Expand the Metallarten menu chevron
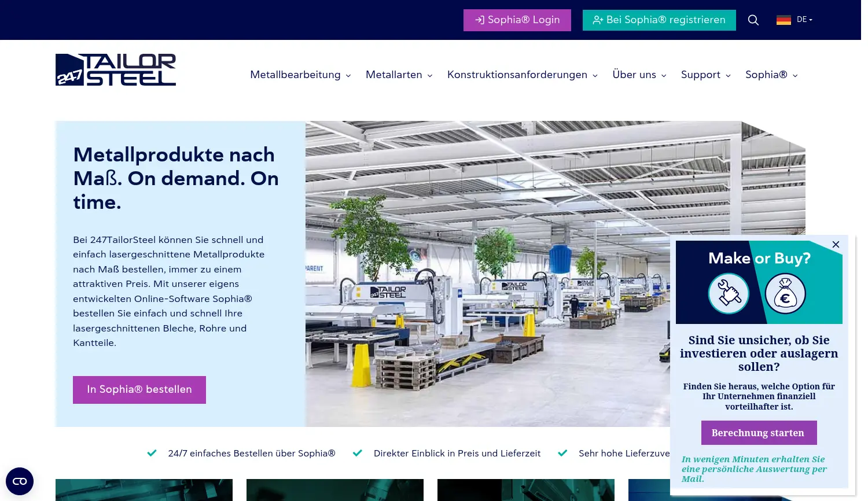 click(x=429, y=75)
